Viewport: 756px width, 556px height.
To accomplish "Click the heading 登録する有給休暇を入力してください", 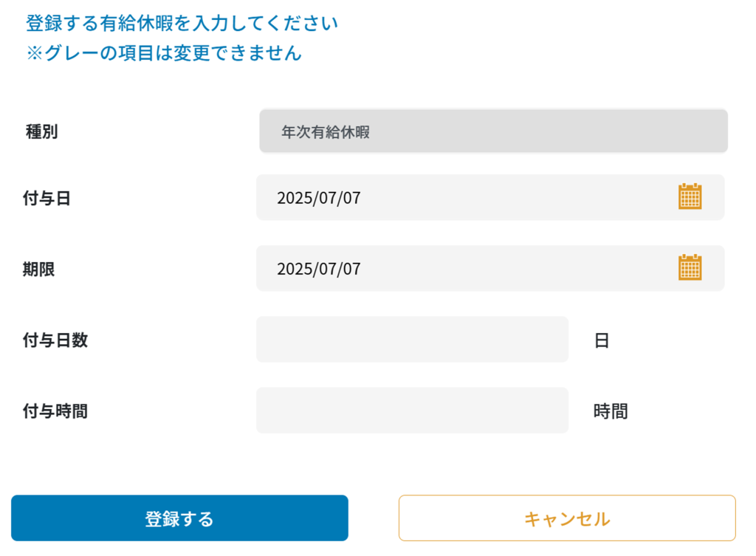I will click(182, 24).
